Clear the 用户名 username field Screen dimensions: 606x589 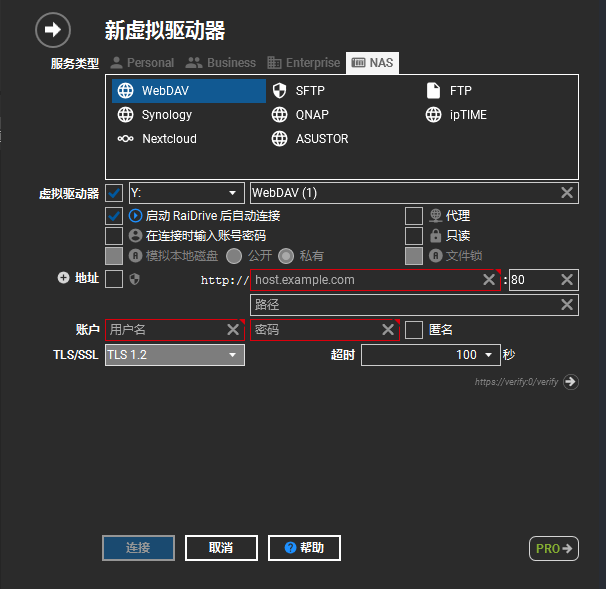tap(233, 330)
